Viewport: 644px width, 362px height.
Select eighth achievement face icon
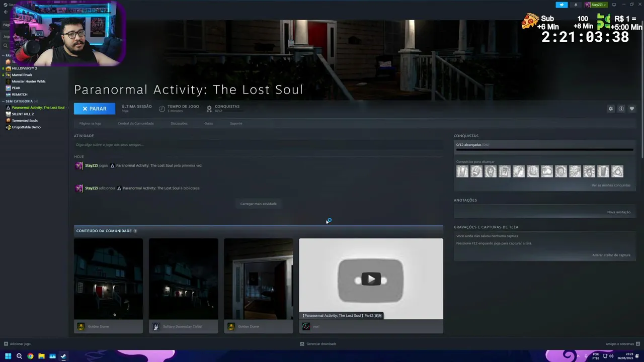click(x=561, y=171)
